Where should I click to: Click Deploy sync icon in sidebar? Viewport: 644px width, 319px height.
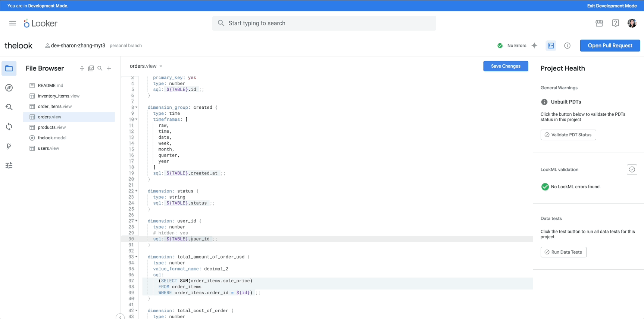pos(9,127)
